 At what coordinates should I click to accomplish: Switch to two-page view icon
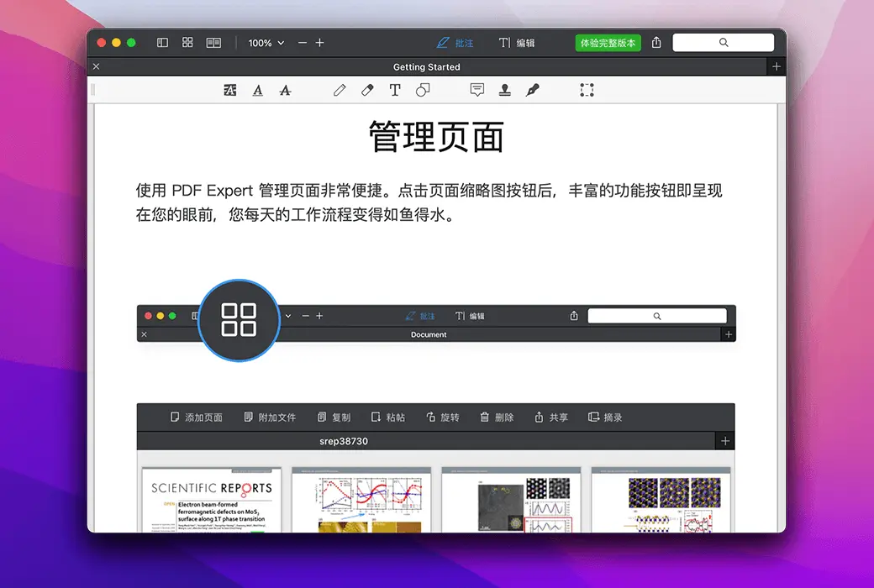coord(213,42)
